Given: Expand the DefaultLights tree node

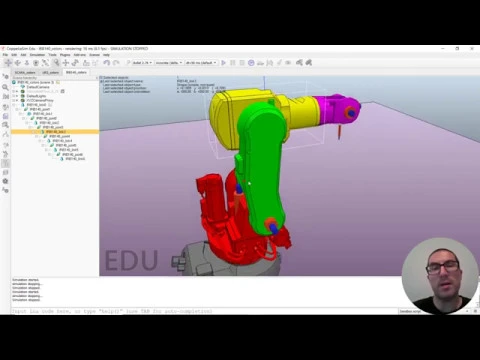Looking at the screenshot, I should point(14,96).
